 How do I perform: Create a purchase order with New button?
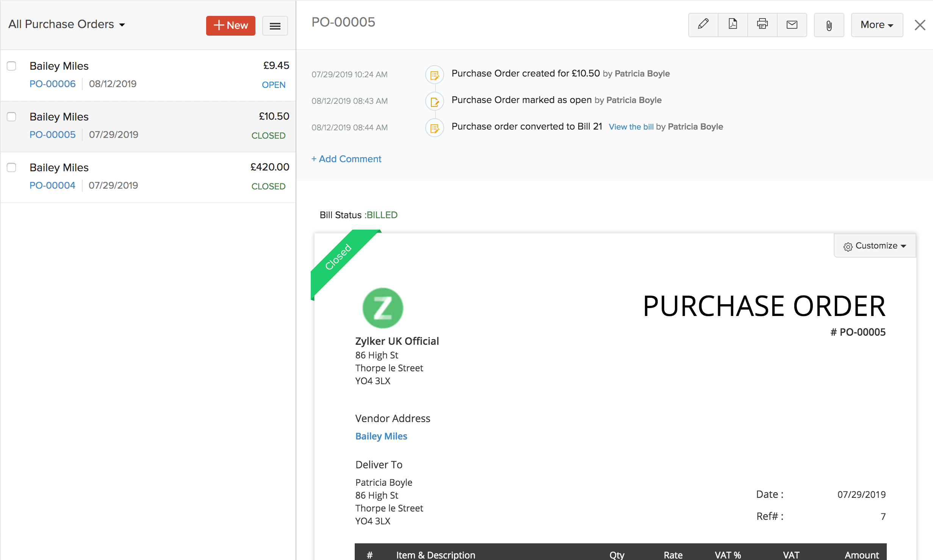point(230,25)
